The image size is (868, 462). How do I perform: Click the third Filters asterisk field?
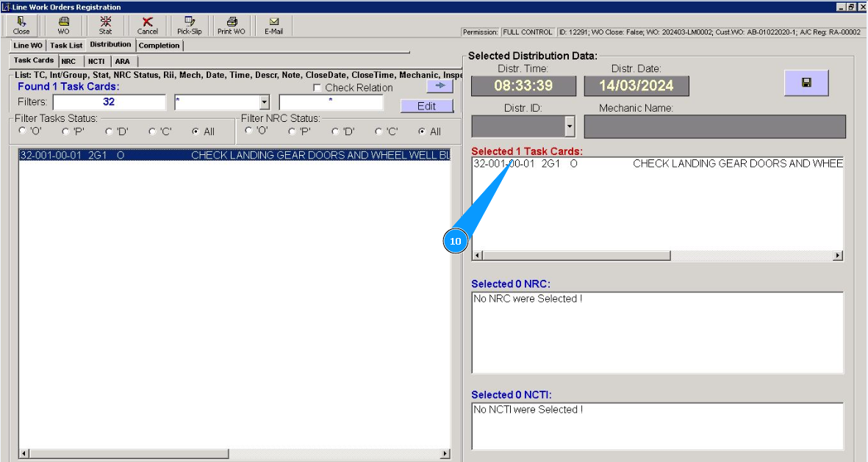coord(331,102)
